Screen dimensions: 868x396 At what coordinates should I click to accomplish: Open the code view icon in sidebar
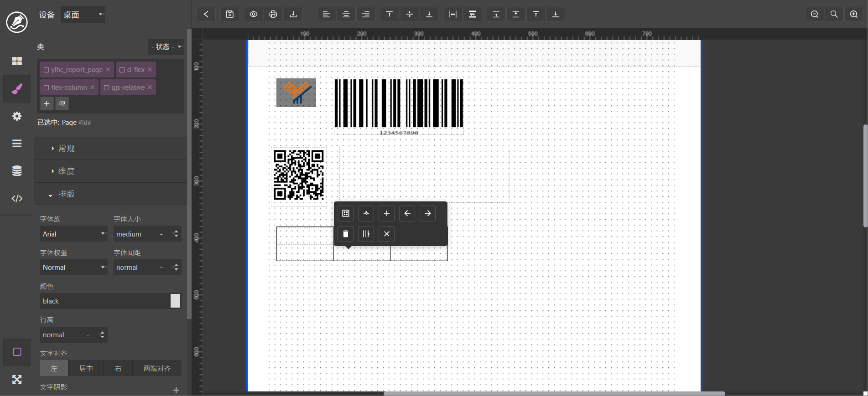[x=17, y=198]
